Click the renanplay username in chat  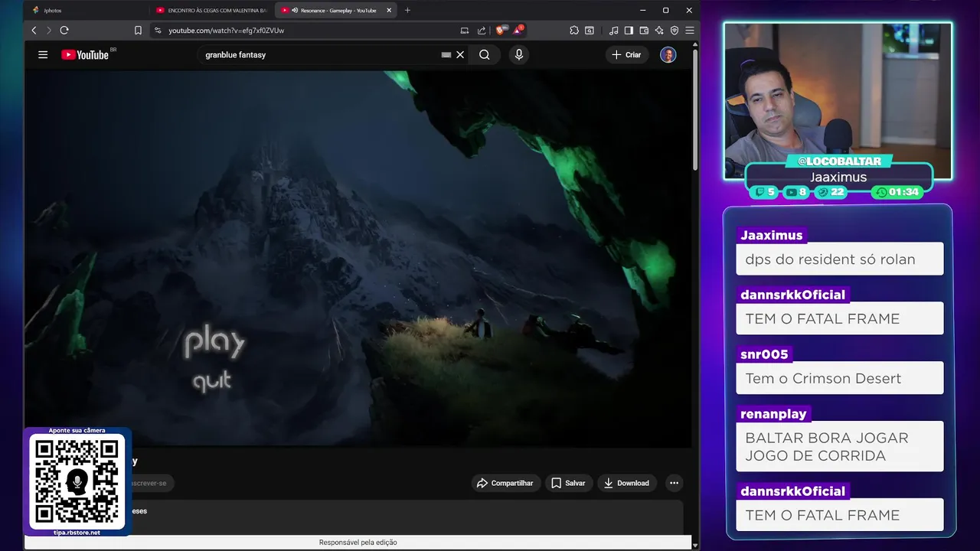(773, 414)
